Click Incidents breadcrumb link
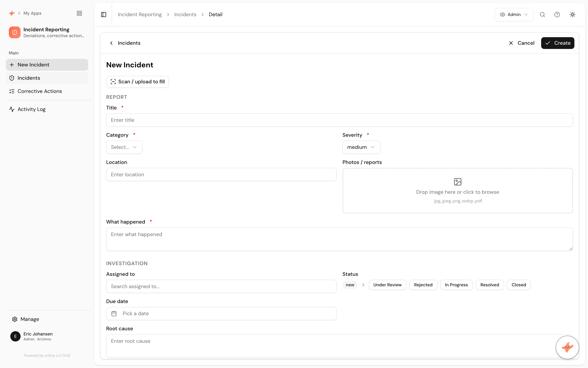 [185, 15]
